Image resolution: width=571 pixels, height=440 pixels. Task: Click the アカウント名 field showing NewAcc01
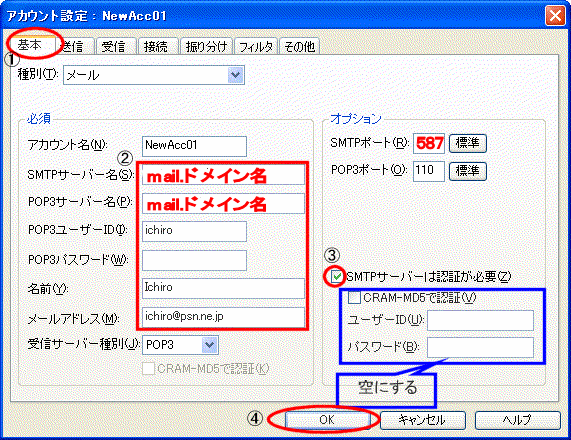(194, 146)
